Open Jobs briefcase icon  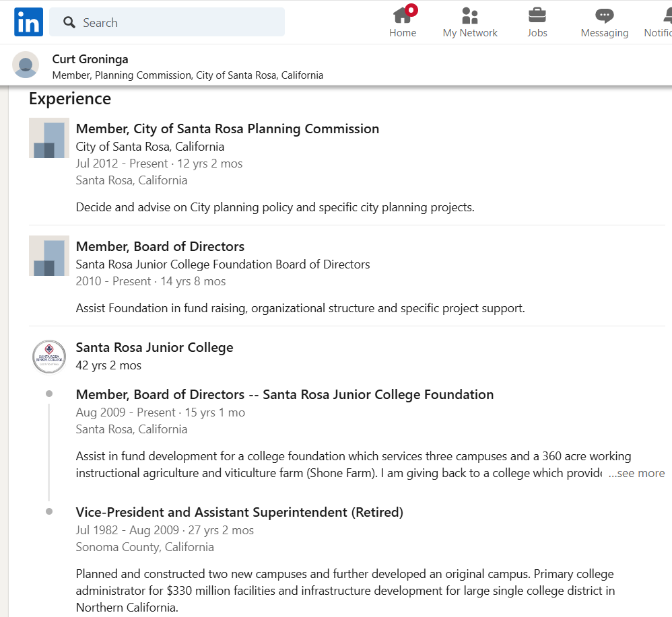tap(537, 22)
